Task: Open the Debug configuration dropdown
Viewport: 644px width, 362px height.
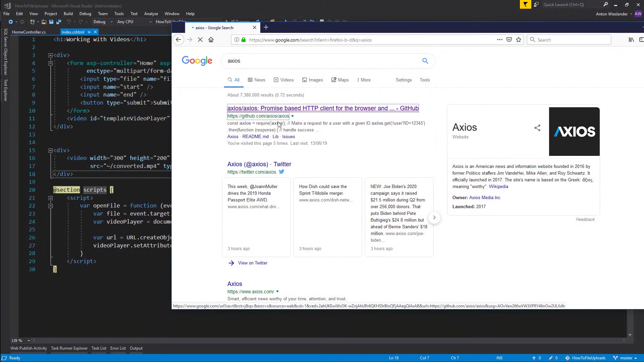Action: (x=103, y=22)
